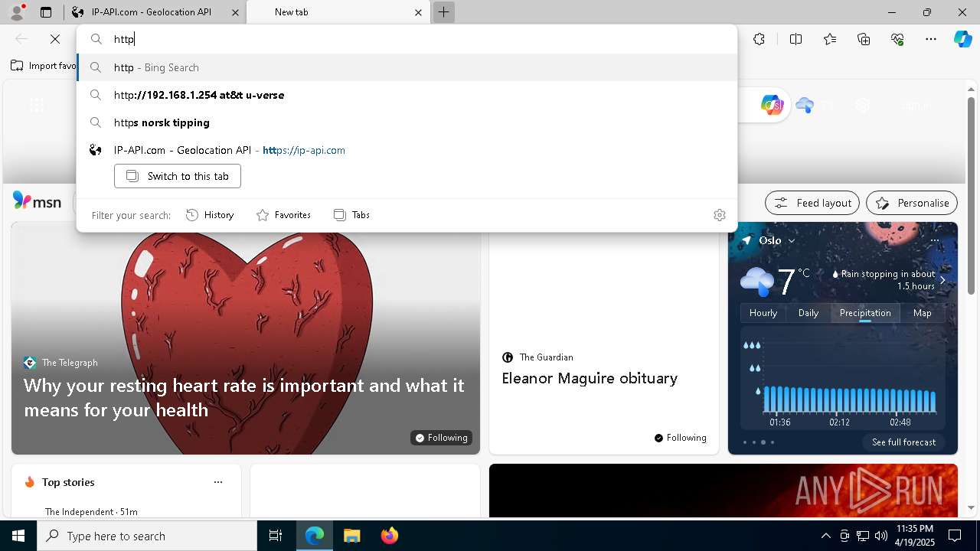
Task: Click the taskbar search box
Action: point(147,536)
